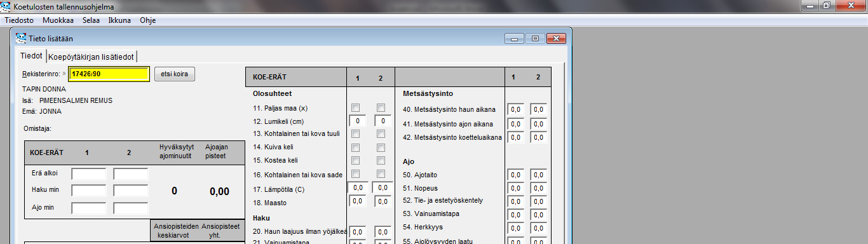Check Kuiva keli for erä 1

356,147
